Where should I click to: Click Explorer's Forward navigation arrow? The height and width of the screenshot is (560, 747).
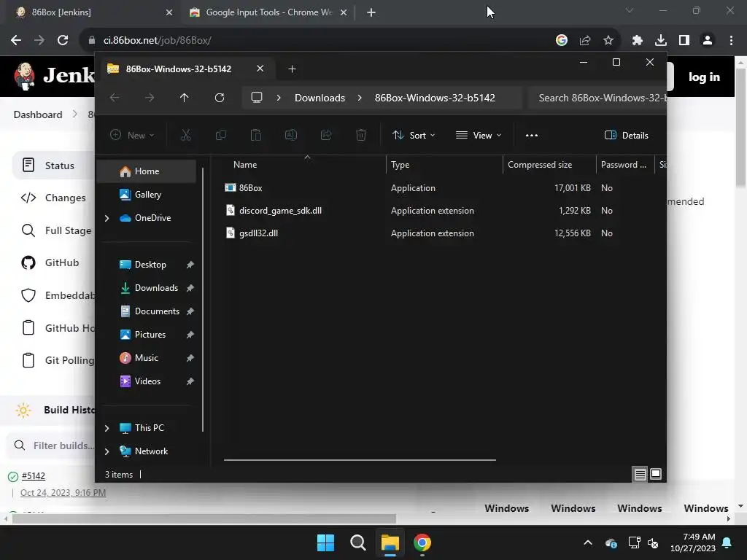[150, 98]
